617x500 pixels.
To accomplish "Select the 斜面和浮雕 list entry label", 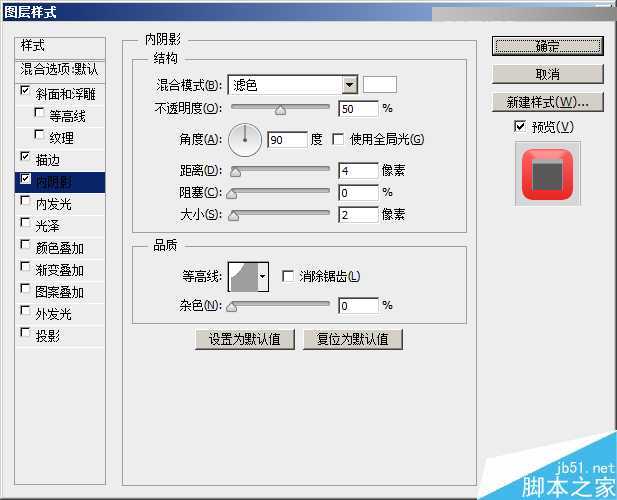I will 66,94.
